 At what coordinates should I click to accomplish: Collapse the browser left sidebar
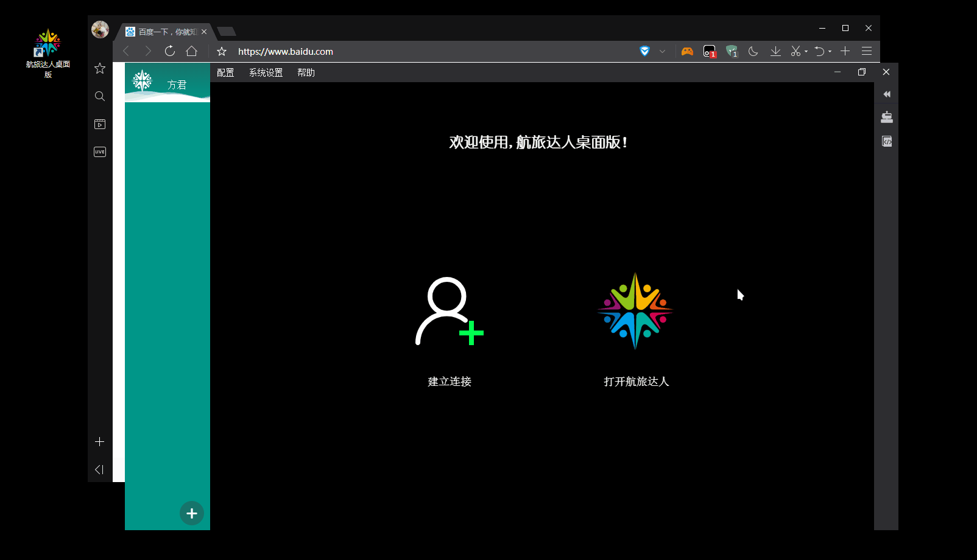coord(99,469)
